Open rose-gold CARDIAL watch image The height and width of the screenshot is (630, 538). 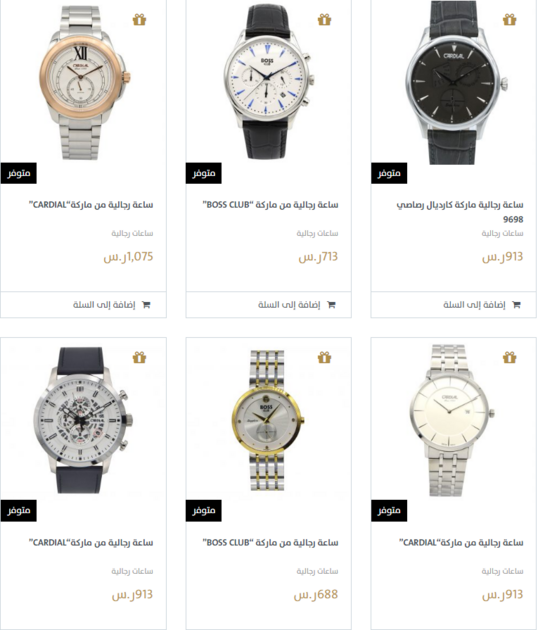pos(84,82)
